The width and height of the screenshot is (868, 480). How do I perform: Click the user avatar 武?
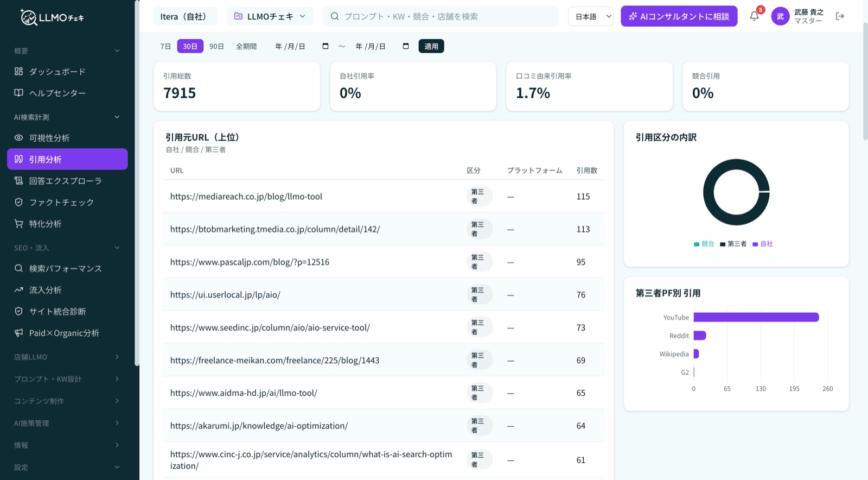(780, 16)
